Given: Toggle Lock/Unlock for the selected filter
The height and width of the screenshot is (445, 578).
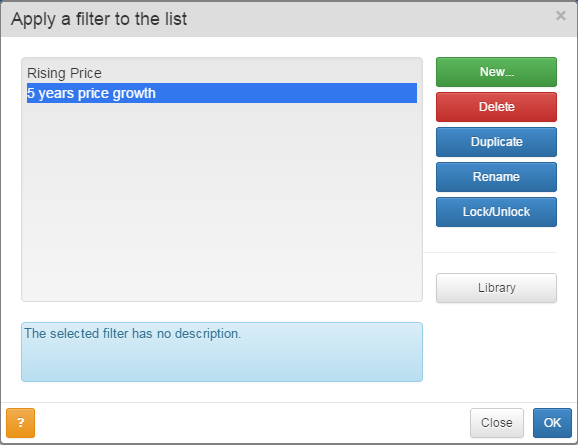Looking at the screenshot, I should pyautogui.click(x=496, y=212).
